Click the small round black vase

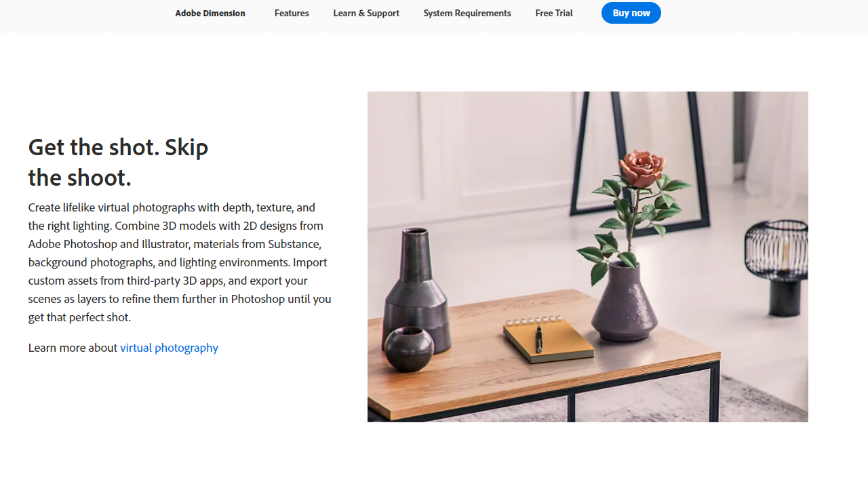(x=409, y=349)
